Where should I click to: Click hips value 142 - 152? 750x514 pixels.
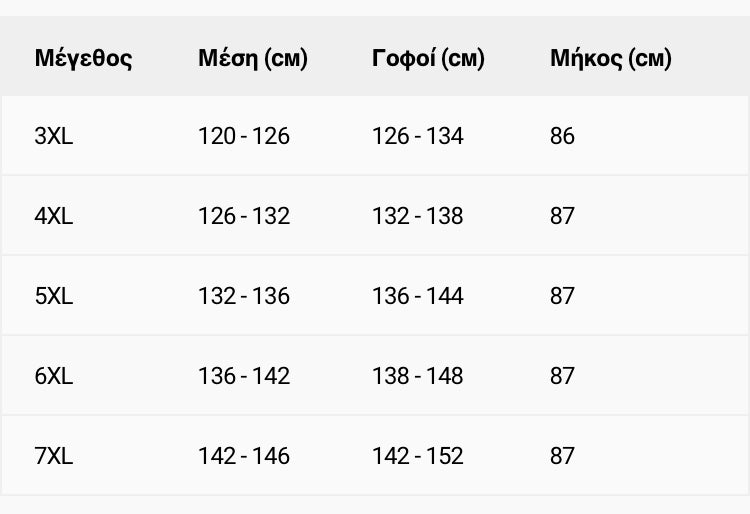tap(418, 455)
